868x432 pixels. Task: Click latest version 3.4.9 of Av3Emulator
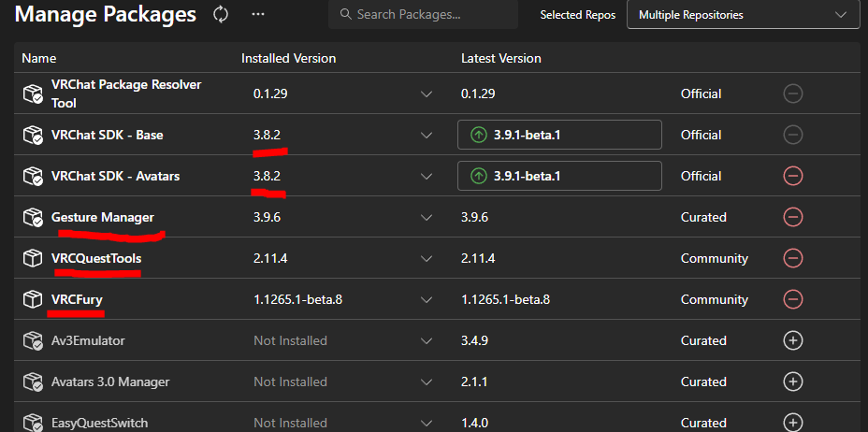pos(474,340)
